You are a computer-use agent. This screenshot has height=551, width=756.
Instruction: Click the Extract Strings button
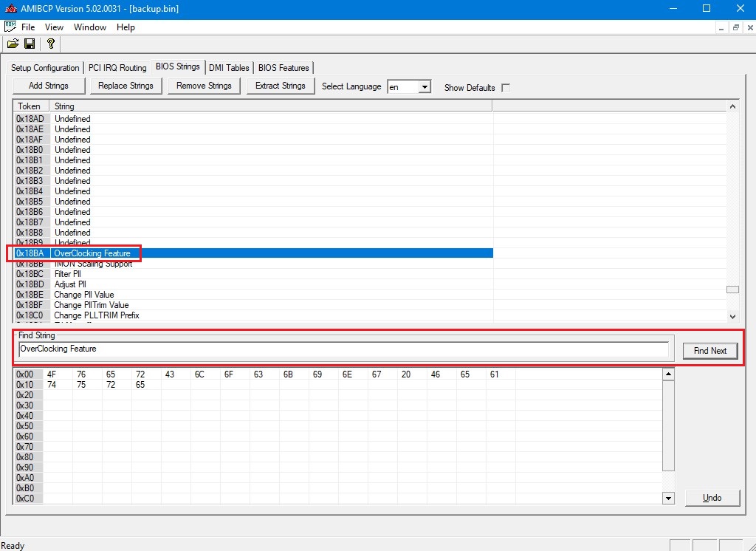281,86
